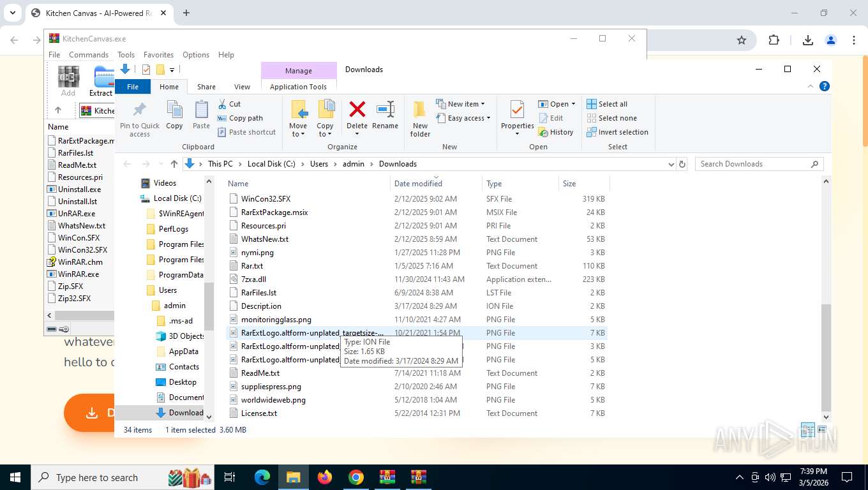The height and width of the screenshot is (490, 868).
Task: Click the Paste clipboard icon
Action: coord(201,110)
